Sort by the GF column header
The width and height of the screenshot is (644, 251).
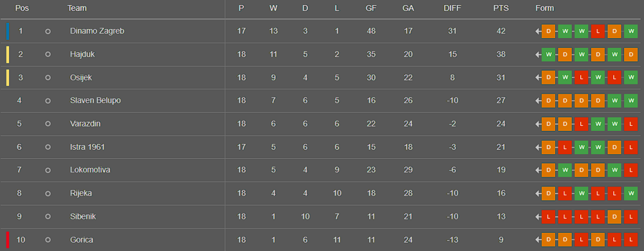pos(371,8)
